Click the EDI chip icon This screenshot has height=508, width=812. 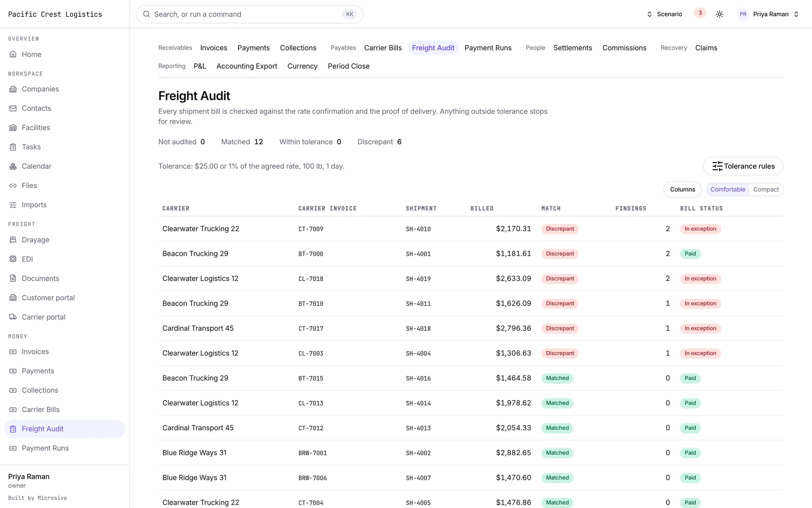(13, 259)
